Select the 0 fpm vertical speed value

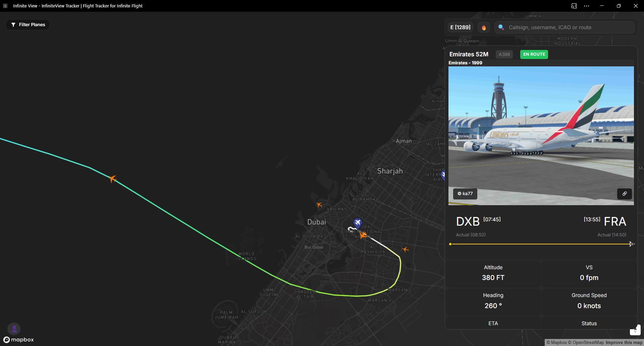pyautogui.click(x=589, y=278)
